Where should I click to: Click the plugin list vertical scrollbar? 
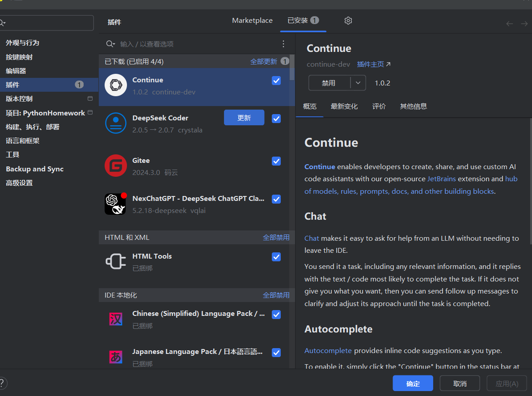click(x=292, y=68)
